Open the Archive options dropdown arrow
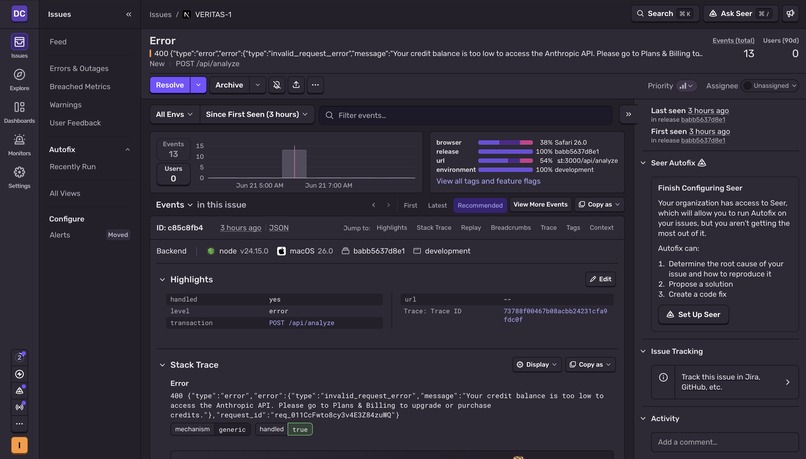This screenshot has height=459, width=806. (x=258, y=85)
